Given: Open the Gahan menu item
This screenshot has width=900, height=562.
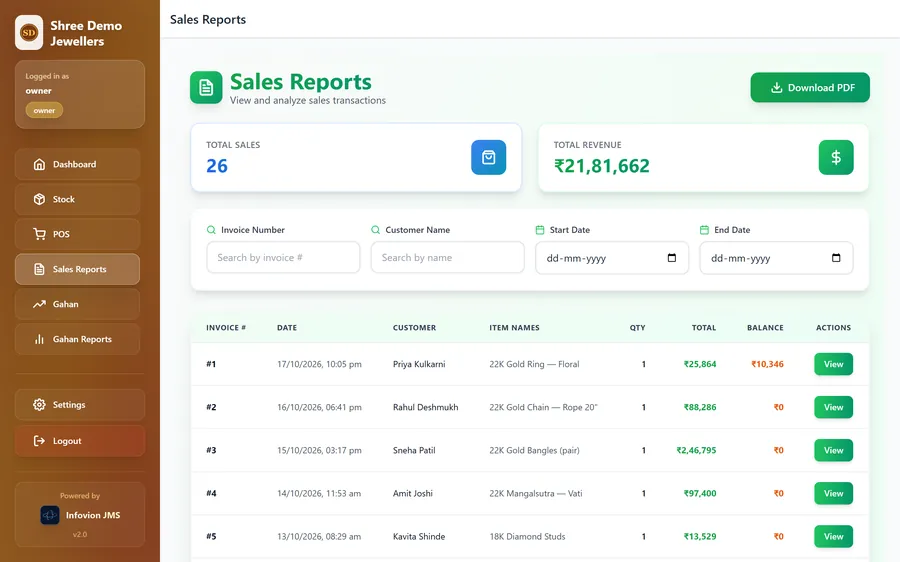Looking at the screenshot, I should coord(77,304).
